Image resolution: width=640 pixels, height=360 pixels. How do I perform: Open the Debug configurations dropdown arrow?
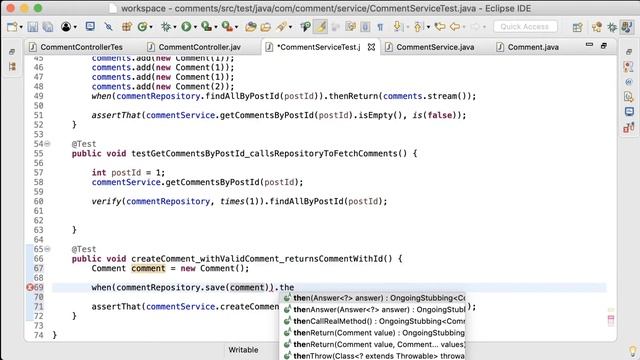coord(175,27)
